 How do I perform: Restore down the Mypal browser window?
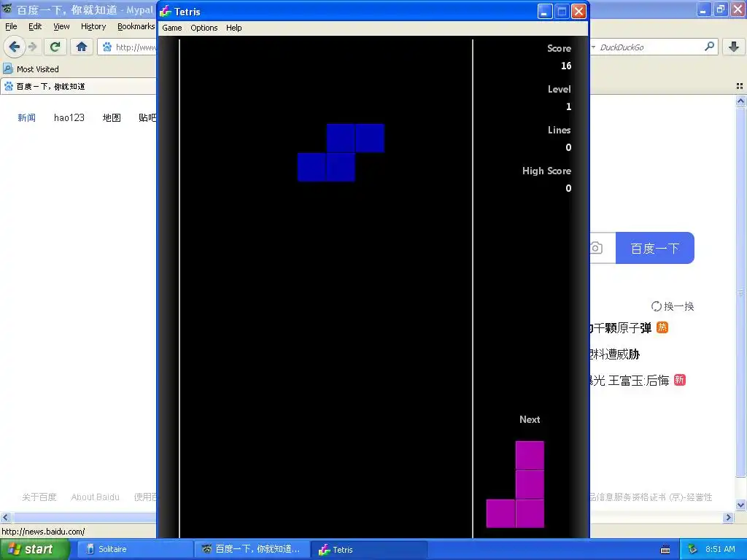(x=720, y=9)
